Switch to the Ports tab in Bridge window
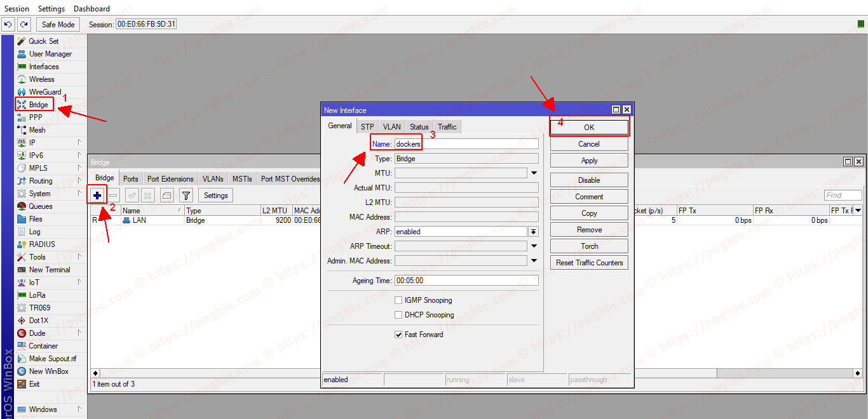The image size is (868, 419). 131,179
